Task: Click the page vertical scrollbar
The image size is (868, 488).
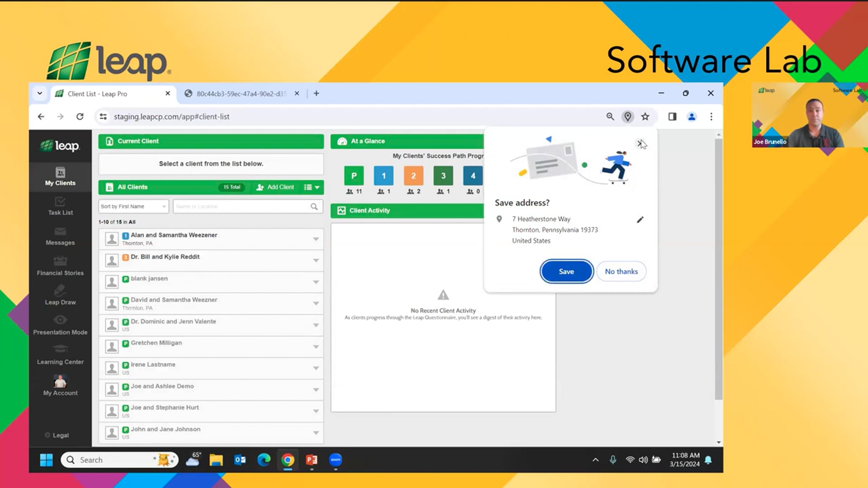Action: click(x=719, y=269)
